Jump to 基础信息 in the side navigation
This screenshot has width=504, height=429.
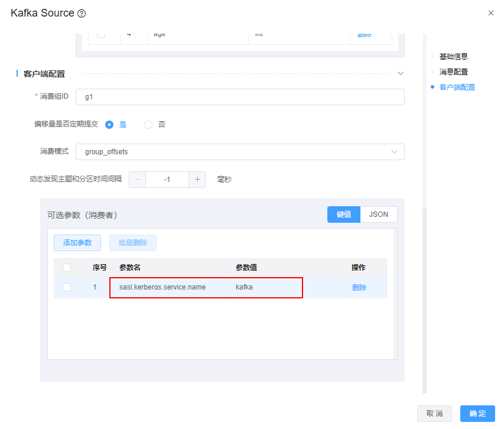(x=453, y=57)
